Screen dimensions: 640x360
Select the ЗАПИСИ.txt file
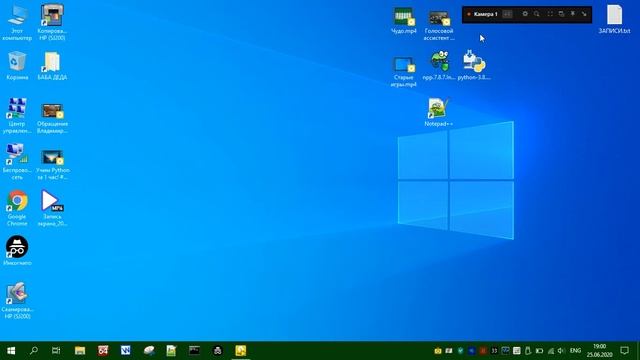pyautogui.click(x=614, y=19)
